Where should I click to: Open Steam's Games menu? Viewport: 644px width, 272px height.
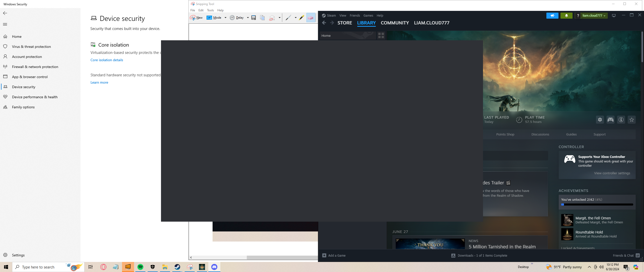click(x=368, y=16)
